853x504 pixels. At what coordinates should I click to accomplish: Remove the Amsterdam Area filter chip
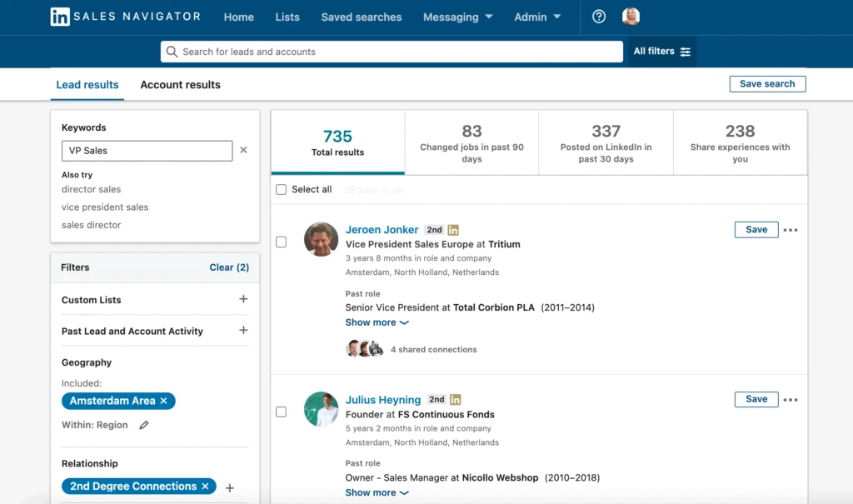[164, 401]
